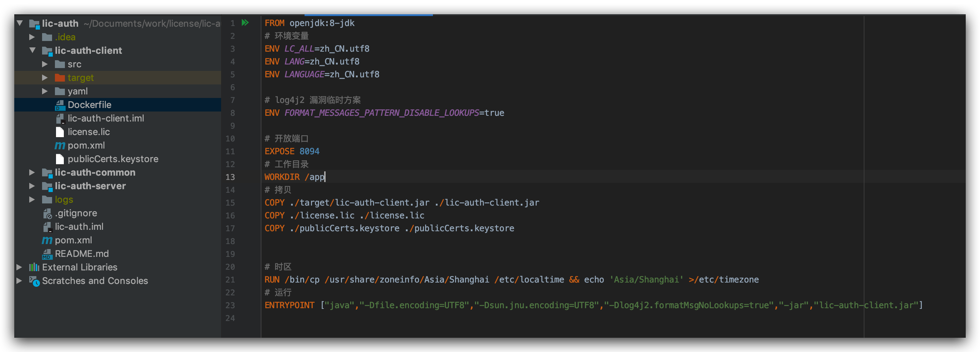The height and width of the screenshot is (352, 980).
Task: Click the green run gutter icon on line 1
Action: [x=245, y=23]
